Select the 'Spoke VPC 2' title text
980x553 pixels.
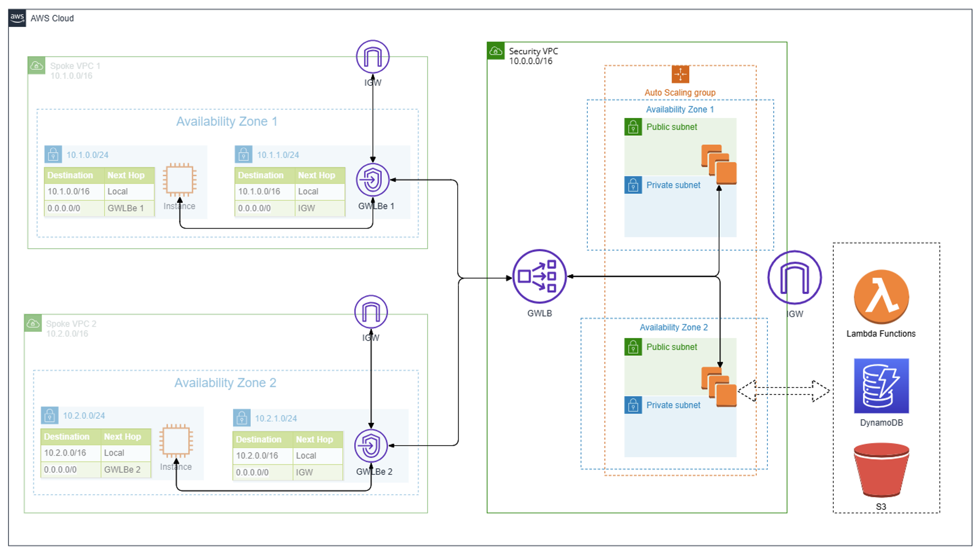point(71,324)
